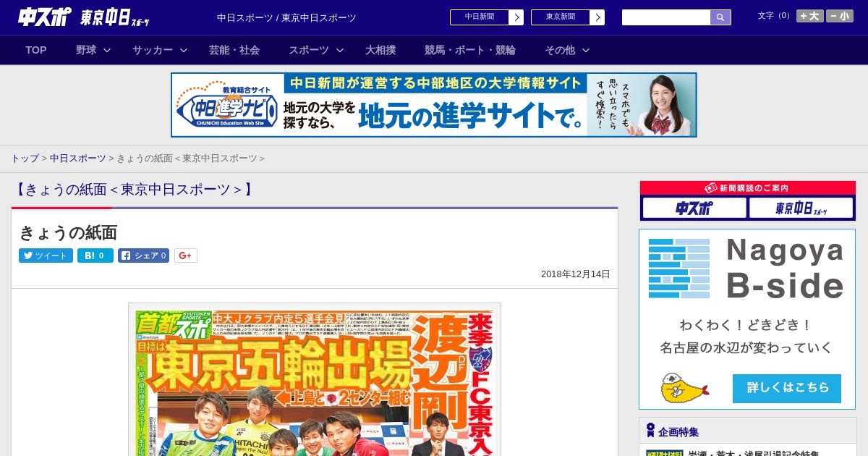Click the トップ breadcrumb link

pos(25,158)
